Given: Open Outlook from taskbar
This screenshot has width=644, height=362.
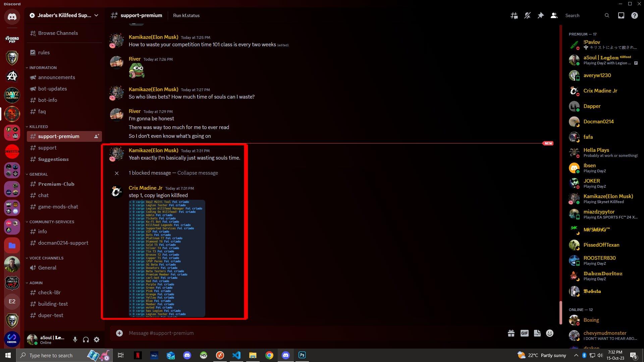Looking at the screenshot, I should [x=171, y=355].
